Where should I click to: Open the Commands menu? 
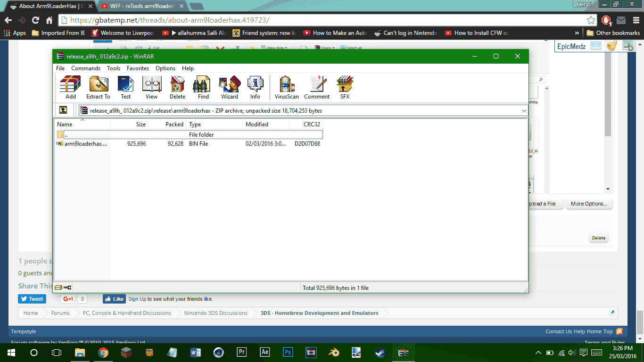(x=86, y=68)
